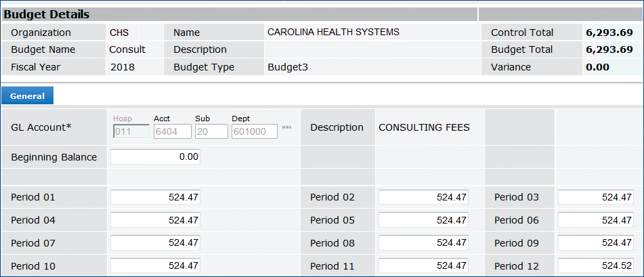Click inside the Period 11 amount field
The height and width of the screenshot is (277, 644).
tap(423, 266)
